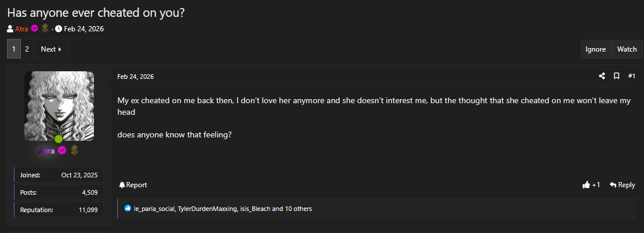Click the gold dollar badge under the avatar
This screenshot has height=233, width=644.
74,151
